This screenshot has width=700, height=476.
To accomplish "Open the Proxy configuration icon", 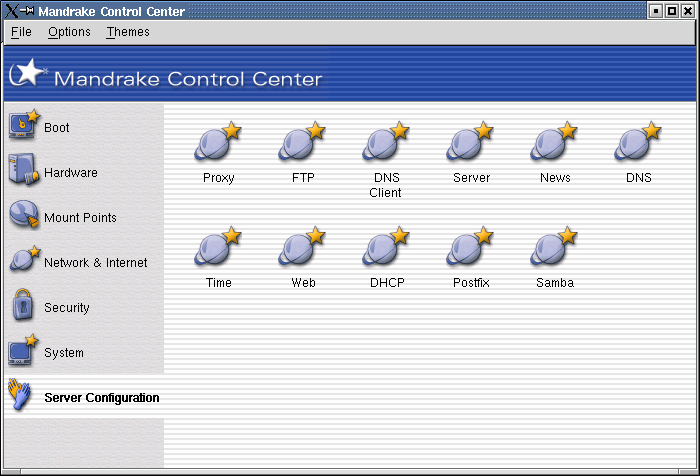I will click(218, 141).
